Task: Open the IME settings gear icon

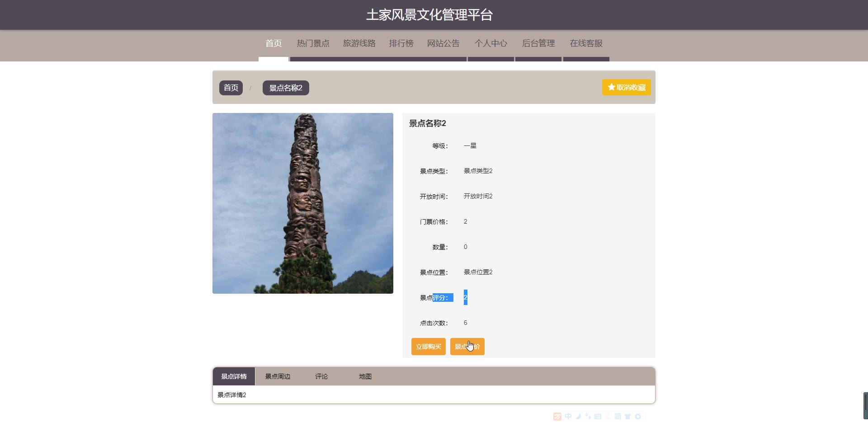Action: point(638,417)
